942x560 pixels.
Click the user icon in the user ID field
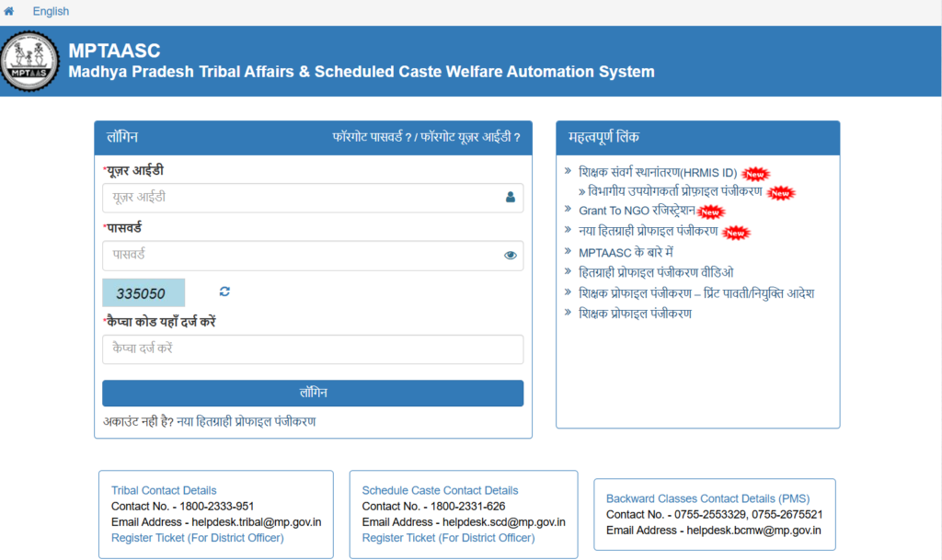[510, 197]
